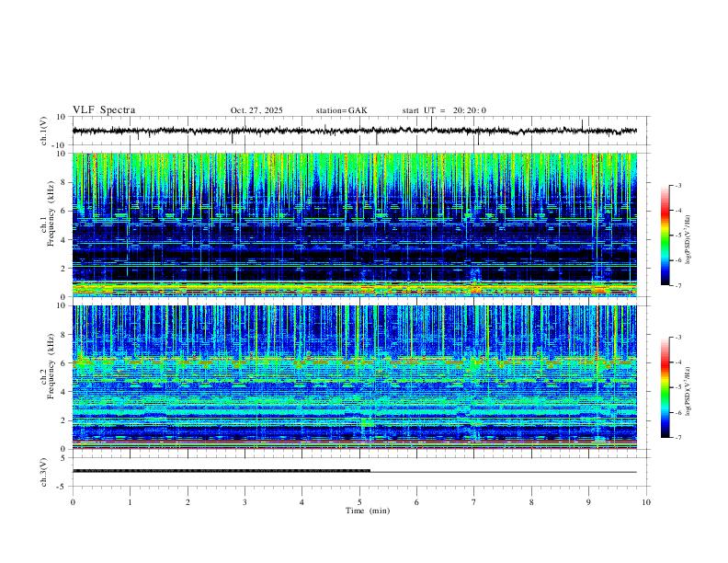
Task: Click the "-5" tick on ch.1 color bar
Action: 677,236
